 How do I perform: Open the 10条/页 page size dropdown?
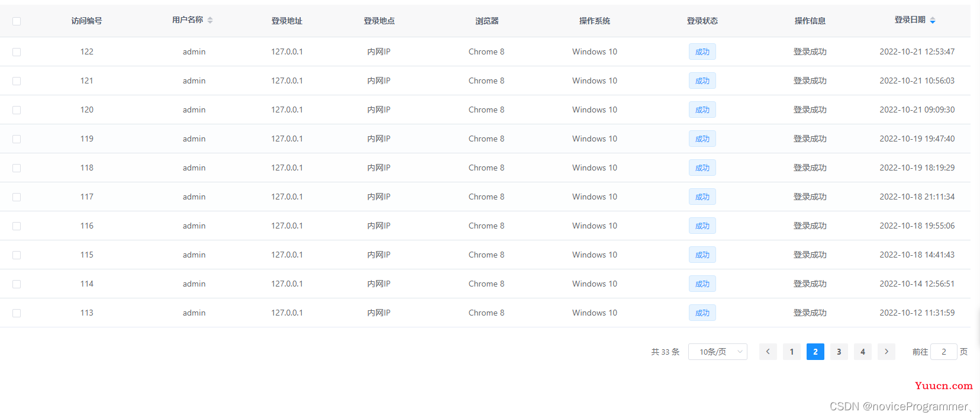pyautogui.click(x=718, y=352)
